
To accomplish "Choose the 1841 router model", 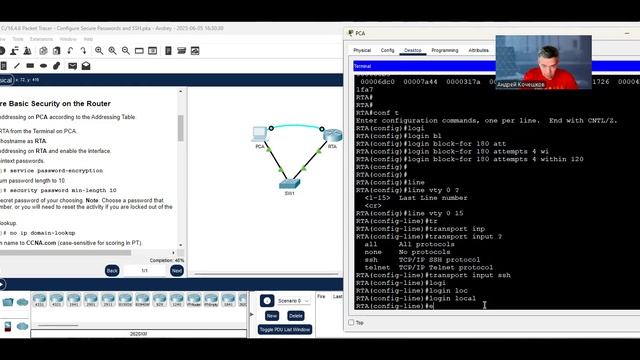I will [x=228, y=300].
